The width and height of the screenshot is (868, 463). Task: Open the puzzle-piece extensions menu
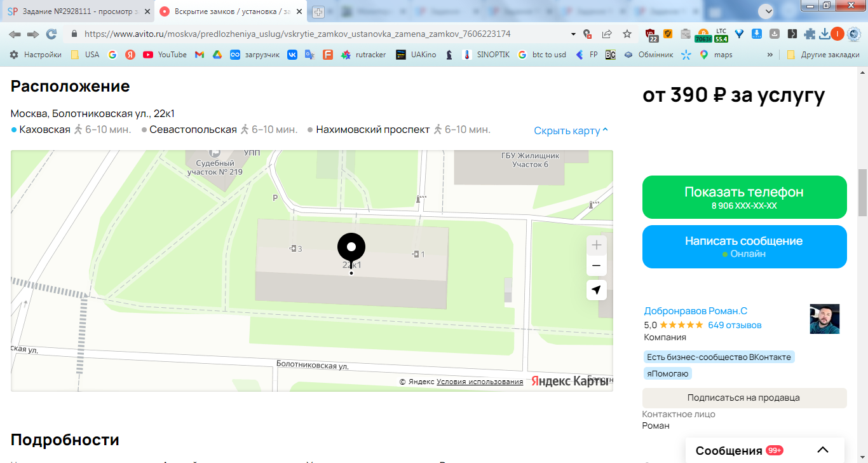[810, 34]
